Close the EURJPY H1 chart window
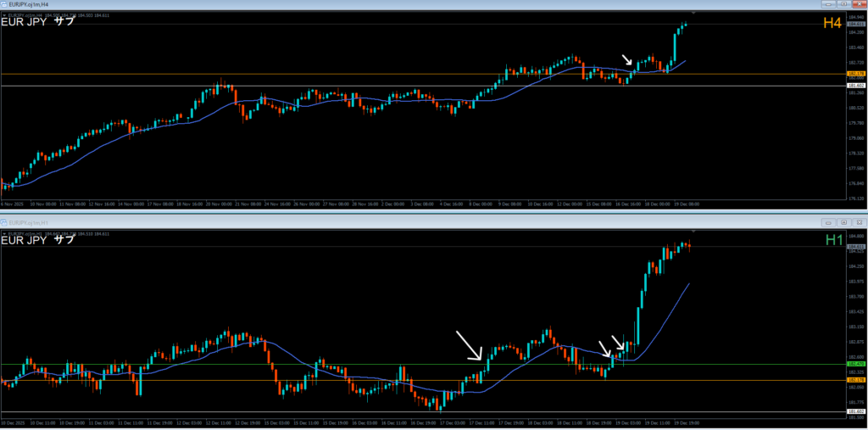Screen dimensions: 868x430 click(x=859, y=222)
